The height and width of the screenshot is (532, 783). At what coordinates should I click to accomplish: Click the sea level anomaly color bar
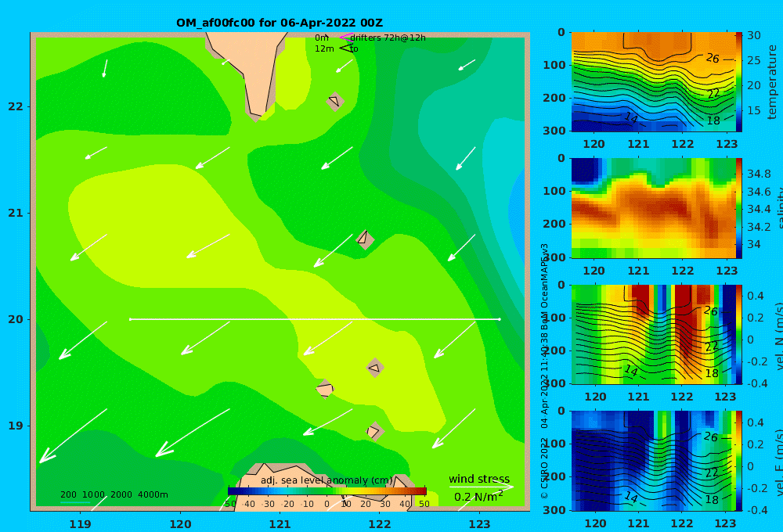coord(327,491)
